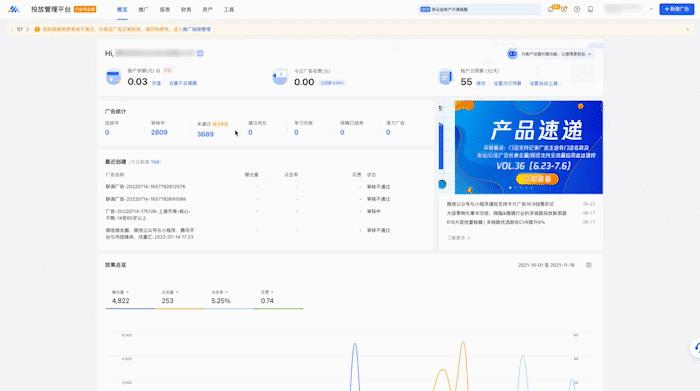Click the blue number 194 beside recently created
The width and height of the screenshot is (700, 391).
(155, 162)
